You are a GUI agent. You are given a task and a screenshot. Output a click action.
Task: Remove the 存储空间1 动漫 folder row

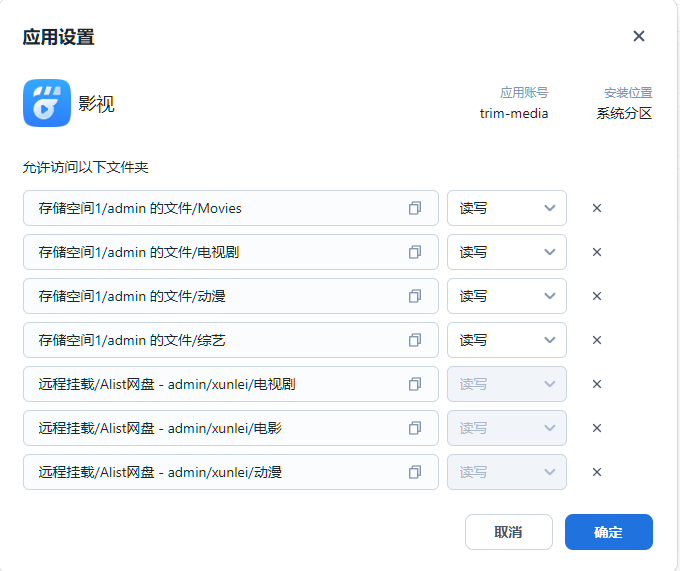(597, 296)
